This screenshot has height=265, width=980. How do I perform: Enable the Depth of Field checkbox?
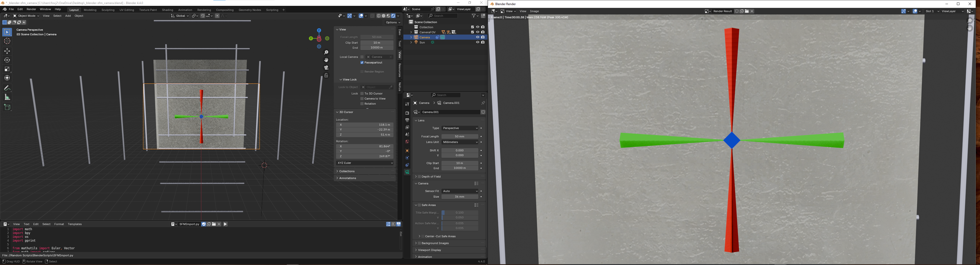coord(419,177)
